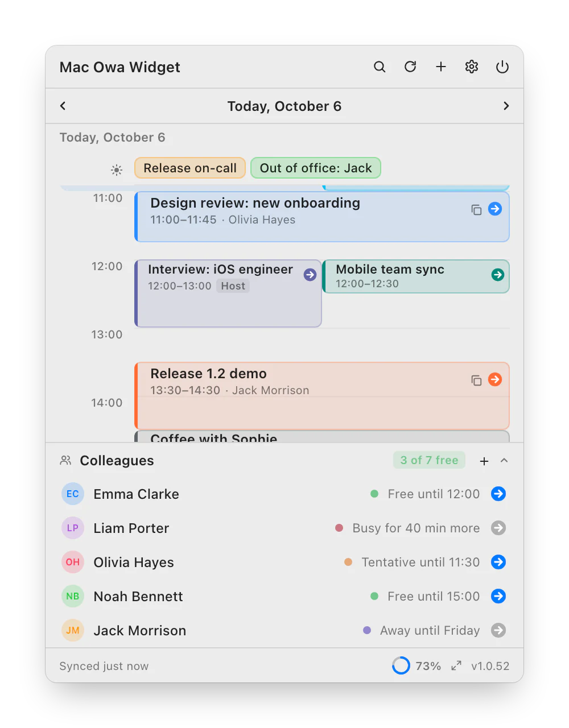Select the Release on-call all-day event
Viewport: 569px width, 728px height.
[x=190, y=168]
